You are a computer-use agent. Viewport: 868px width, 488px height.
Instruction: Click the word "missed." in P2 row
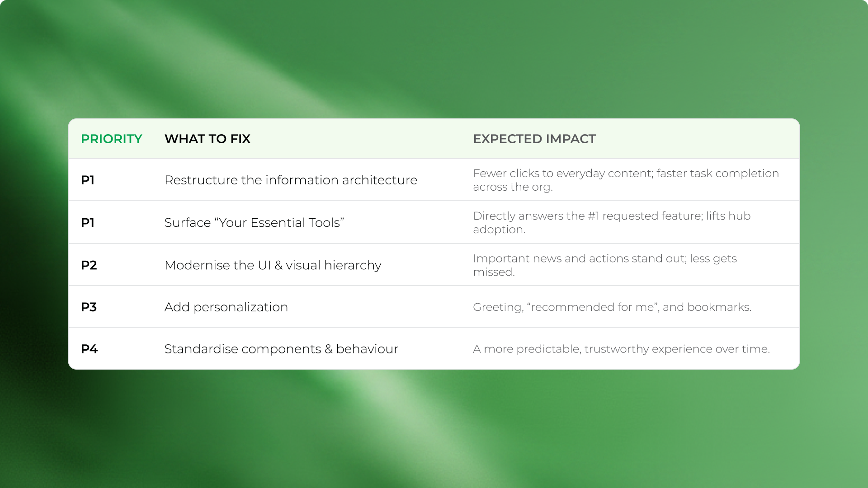pos(494,272)
